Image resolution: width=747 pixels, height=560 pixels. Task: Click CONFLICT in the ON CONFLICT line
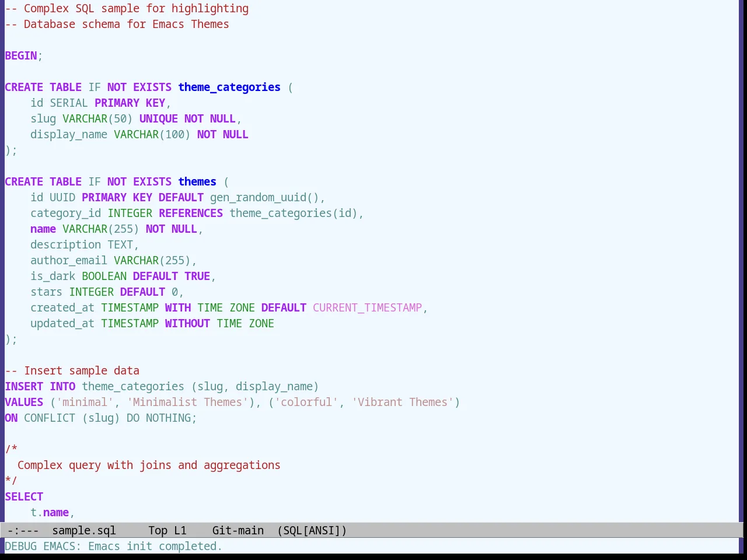tap(50, 418)
